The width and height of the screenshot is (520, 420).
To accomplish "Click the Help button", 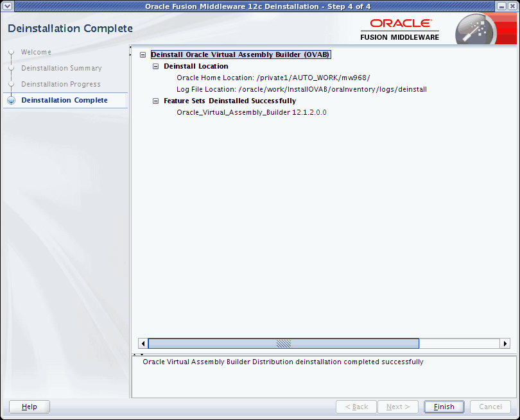I will point(29,407).
